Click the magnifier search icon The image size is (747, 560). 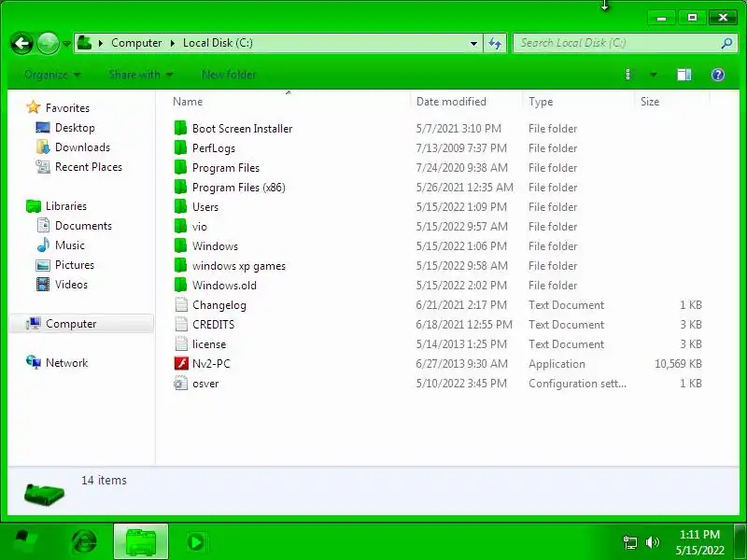pyautogui.click(x=726, y=43)
